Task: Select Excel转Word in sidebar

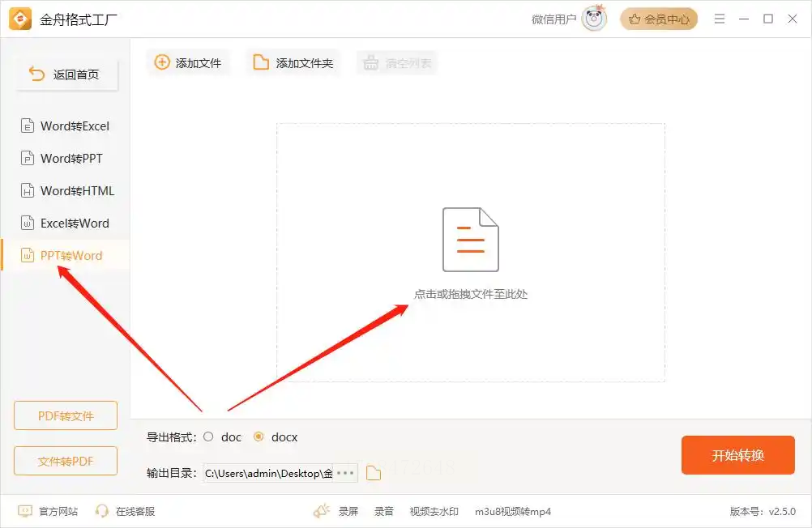Action: pyautogui.click(x=66, y=224)
